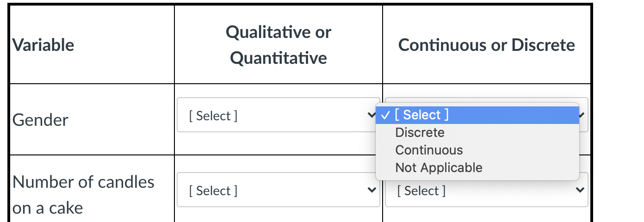Click the checkmark beside highlighted [ Select ]
This screenshot has height=222, width=644.
coord(385,115)
